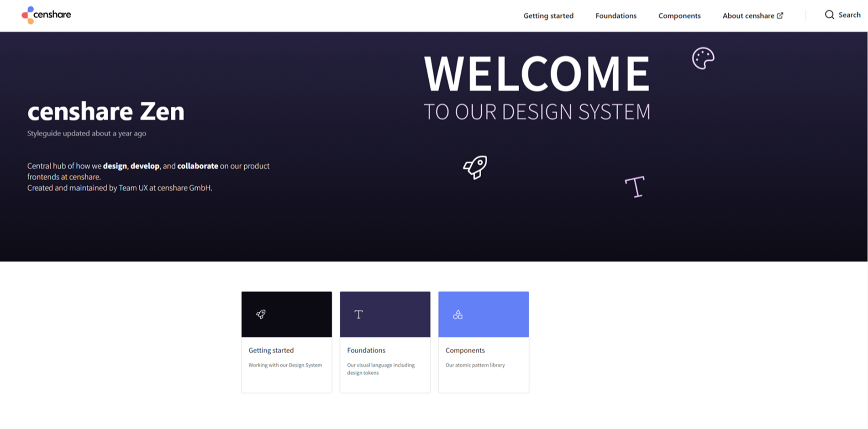This screenshot has width=868, height=429.
Task: Click shapes icon on Components card
Action: pyautogui.click(x=458, y=314)
